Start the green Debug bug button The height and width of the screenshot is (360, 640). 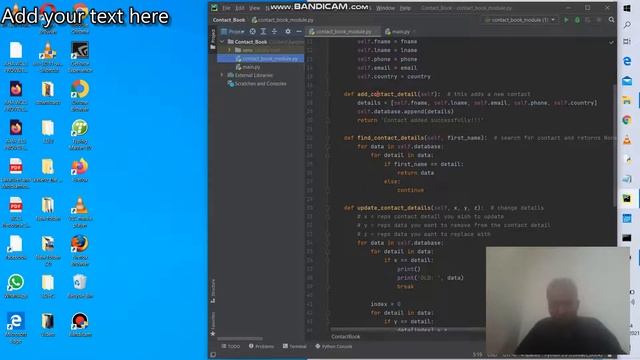577,20
